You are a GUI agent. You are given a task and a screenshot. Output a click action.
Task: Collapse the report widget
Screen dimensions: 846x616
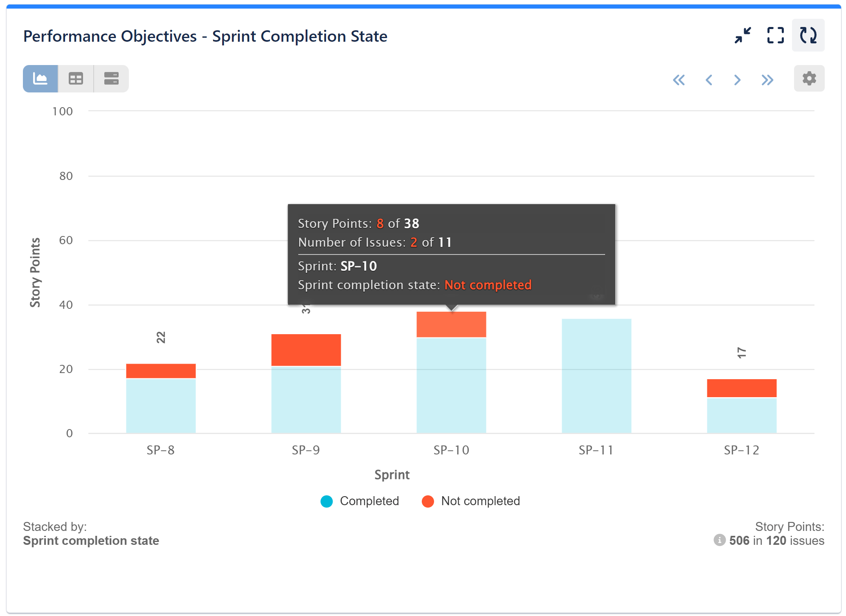743,36
